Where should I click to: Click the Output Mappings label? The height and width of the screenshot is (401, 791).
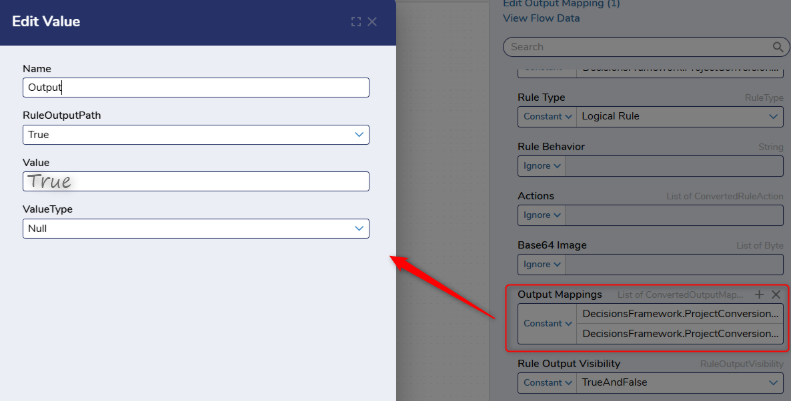click(x=559, y=295)
